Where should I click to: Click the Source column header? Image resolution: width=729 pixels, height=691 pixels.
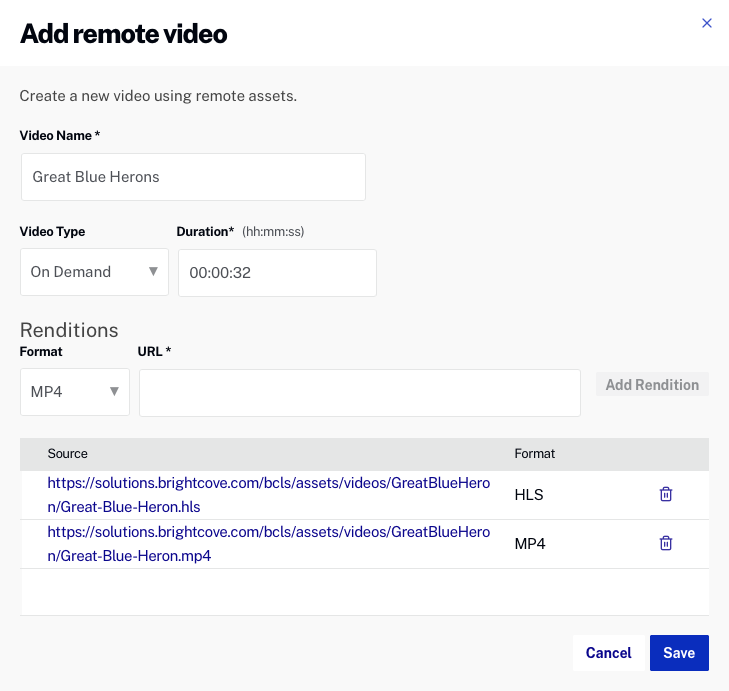tap(68, 454)
